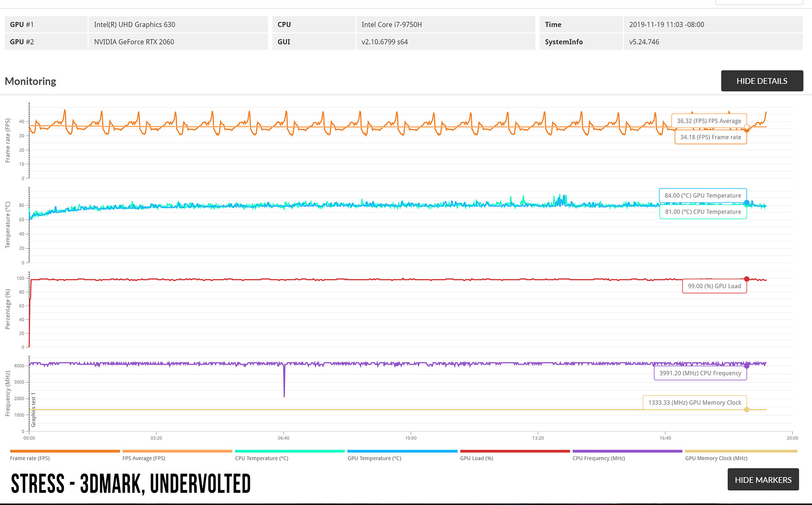812x505 pixels.
Task: Click the Frame rate (FPS) legend label
Action: coord(30,458)
